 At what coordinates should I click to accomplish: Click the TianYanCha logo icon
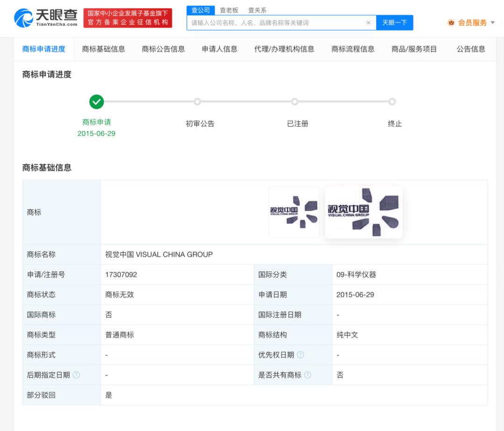(x=23, y=18)
